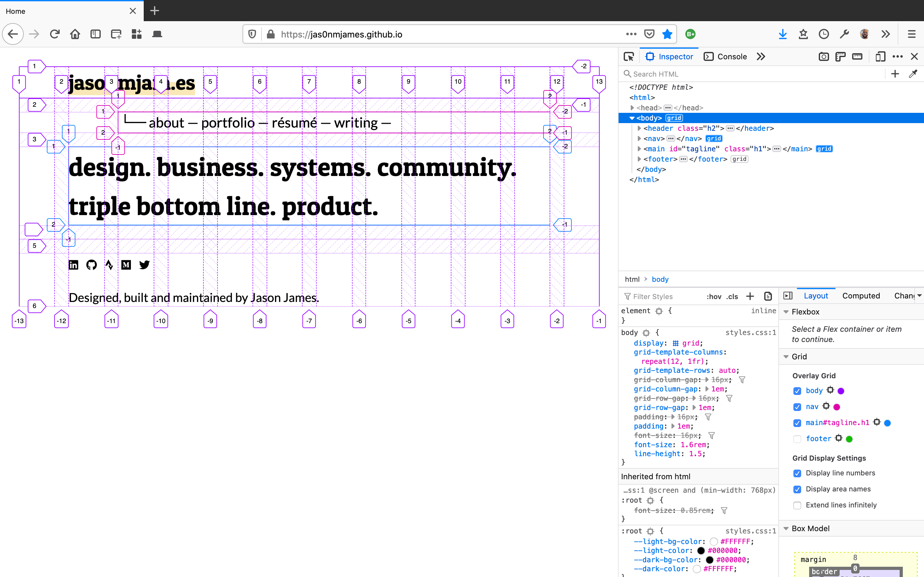
Task: Click the portfolio nav link
Action: 227,123
